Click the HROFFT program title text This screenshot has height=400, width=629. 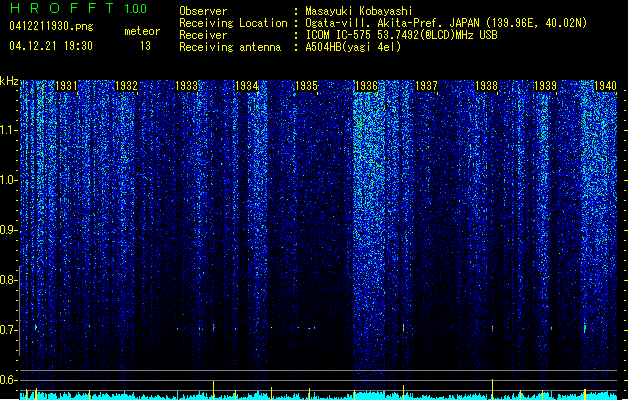[x=62, y=8]
